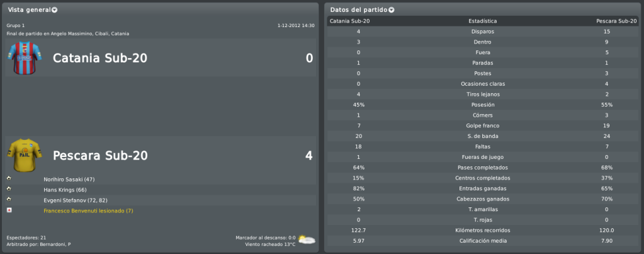Click the Pescara Sub-20 column header
This screenshot has width=644, height=254.
point(615,21)
